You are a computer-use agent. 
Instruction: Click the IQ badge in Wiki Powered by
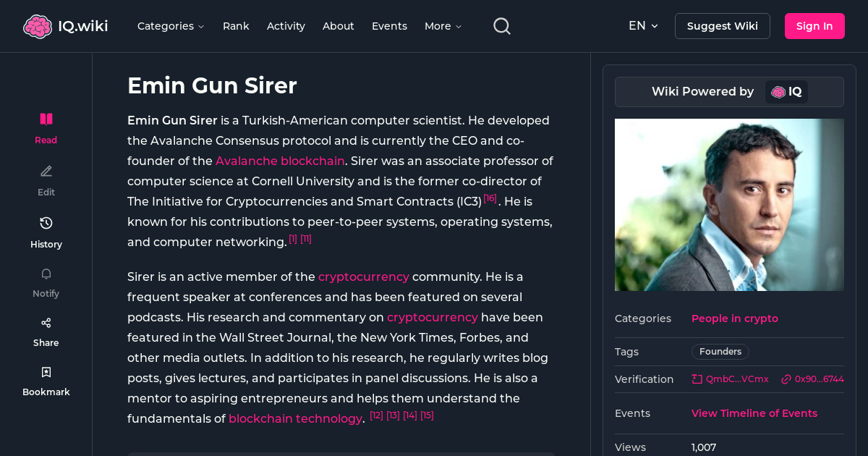[786, 92]
